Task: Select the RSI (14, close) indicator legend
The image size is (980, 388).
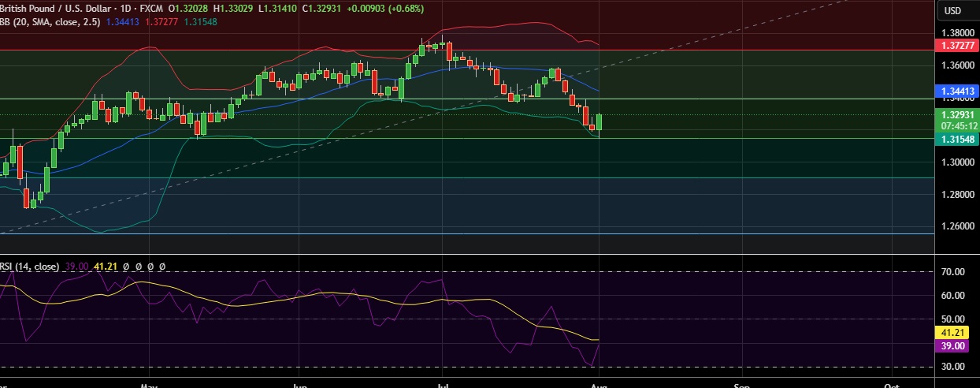Action: click(30, 267)
